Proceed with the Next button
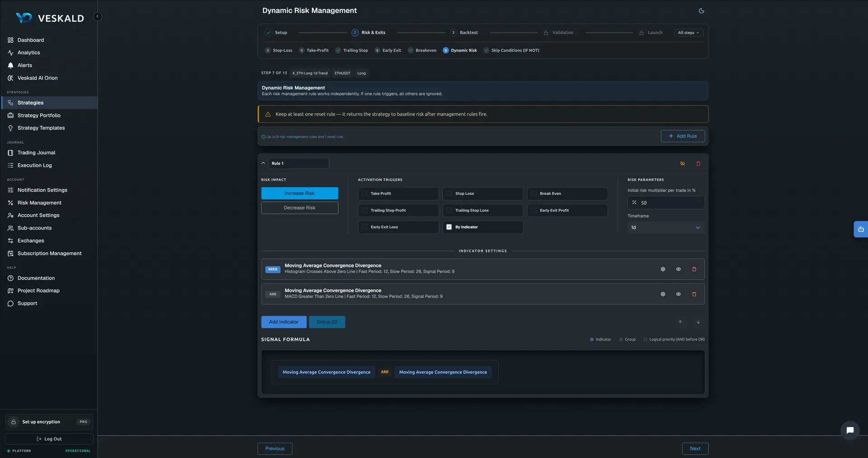The height and width of the screenshot is (458, 868). [x=695, y=449]
